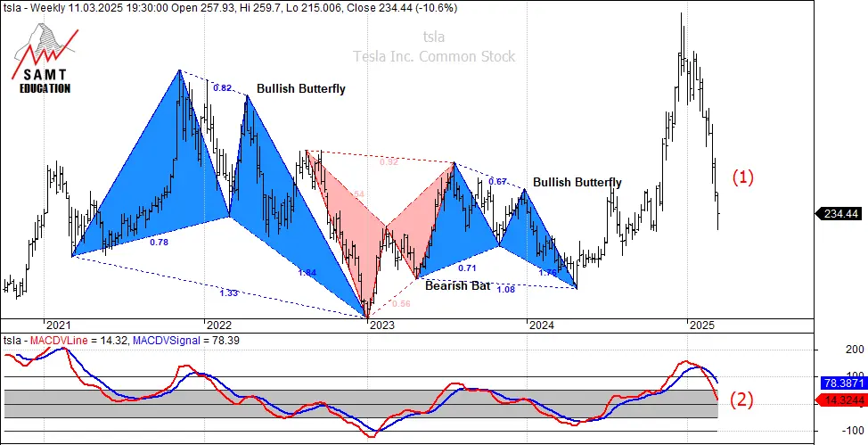Click the 0.78 ratio label

[x=159, y=243]
